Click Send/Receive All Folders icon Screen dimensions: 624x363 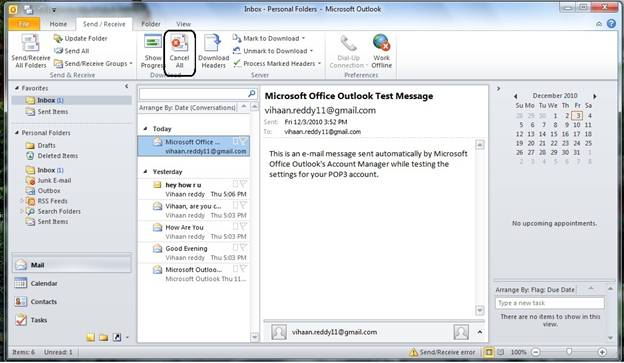point(31,43)
